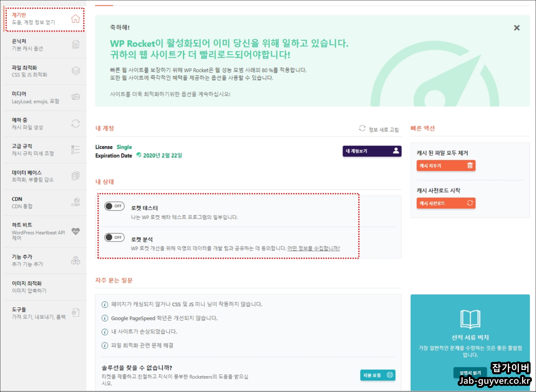Click the 은닉처 cache document icon
This screenshot has width=536, height=392.
point(76,44)
